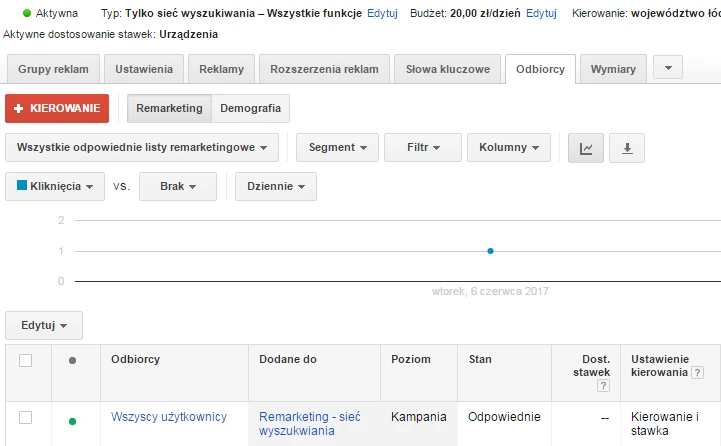Click the wtorek, 6 czerwca 2017 date label
Screen dimensions: 721x446
point(490,292)
